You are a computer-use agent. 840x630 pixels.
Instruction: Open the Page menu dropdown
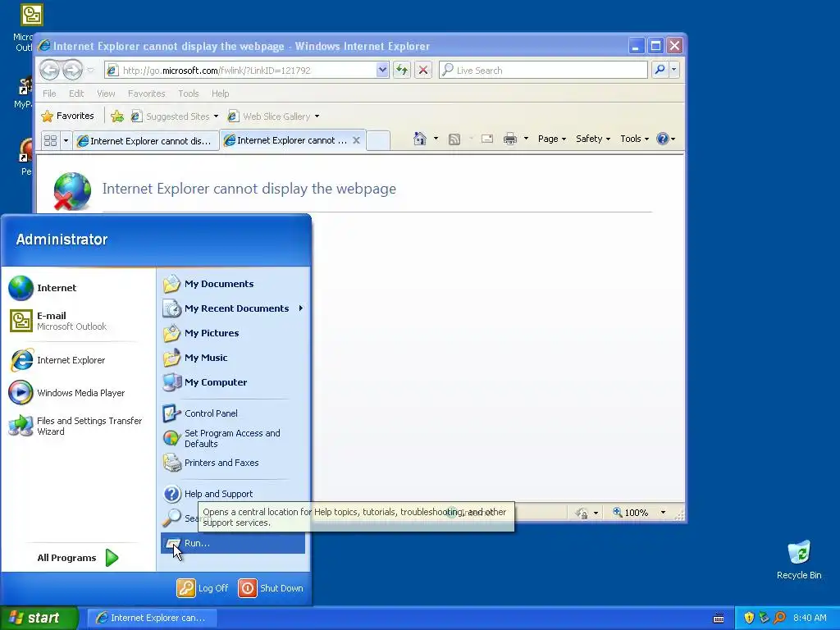(x=552, y=139)
